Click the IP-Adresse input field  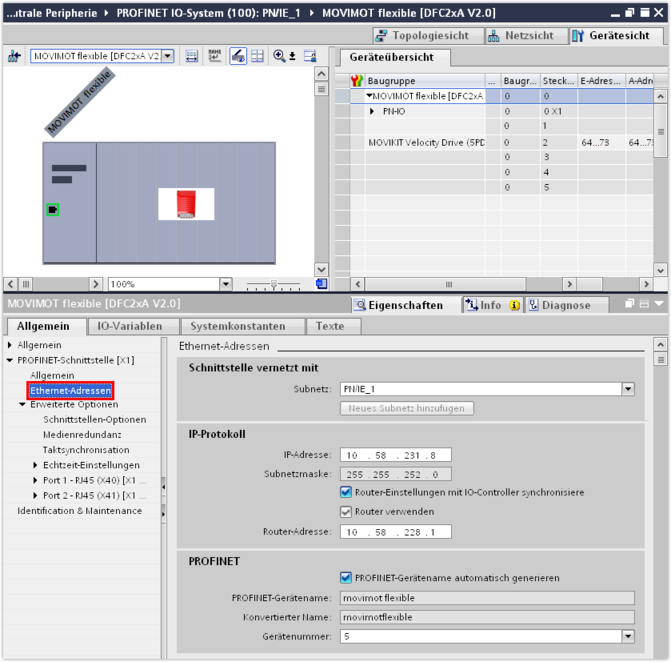[x=395, y=455]
